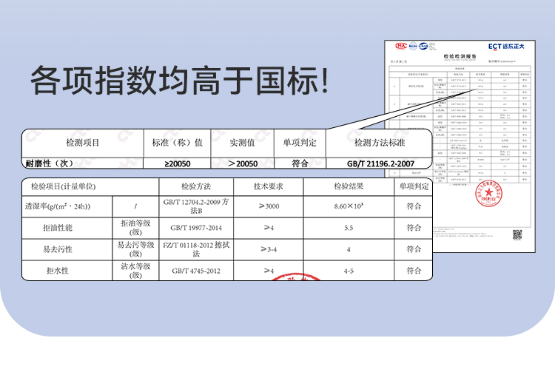The width and height of the screenshot is (555, 392).
Task: Click the 拒油等级(级) cell
Action: tap(135, 228)
